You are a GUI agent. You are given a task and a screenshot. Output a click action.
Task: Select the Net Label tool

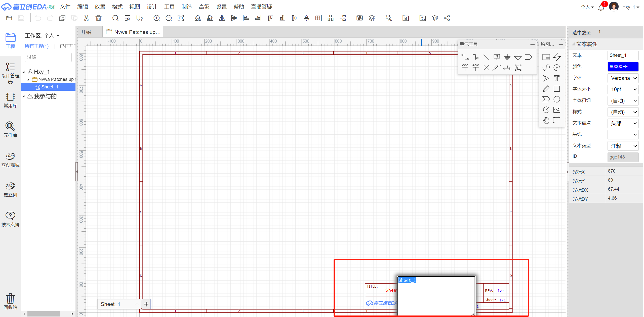tap(497, 57)
